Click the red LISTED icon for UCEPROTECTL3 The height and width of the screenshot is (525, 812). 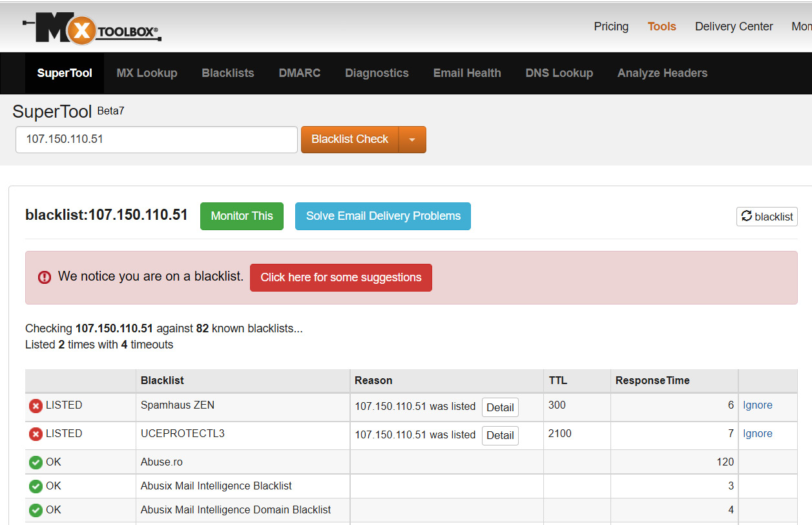point(36,434)
